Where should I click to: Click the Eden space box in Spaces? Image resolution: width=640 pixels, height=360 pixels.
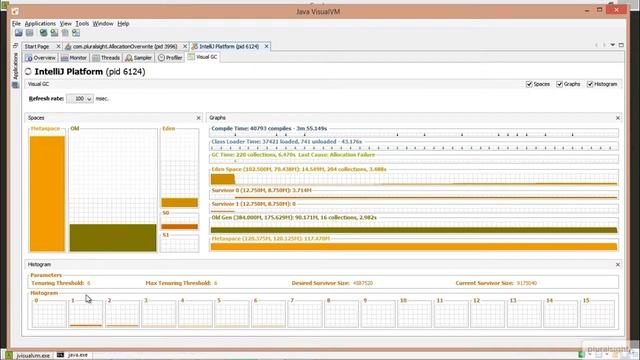click(x=180, y=169)
